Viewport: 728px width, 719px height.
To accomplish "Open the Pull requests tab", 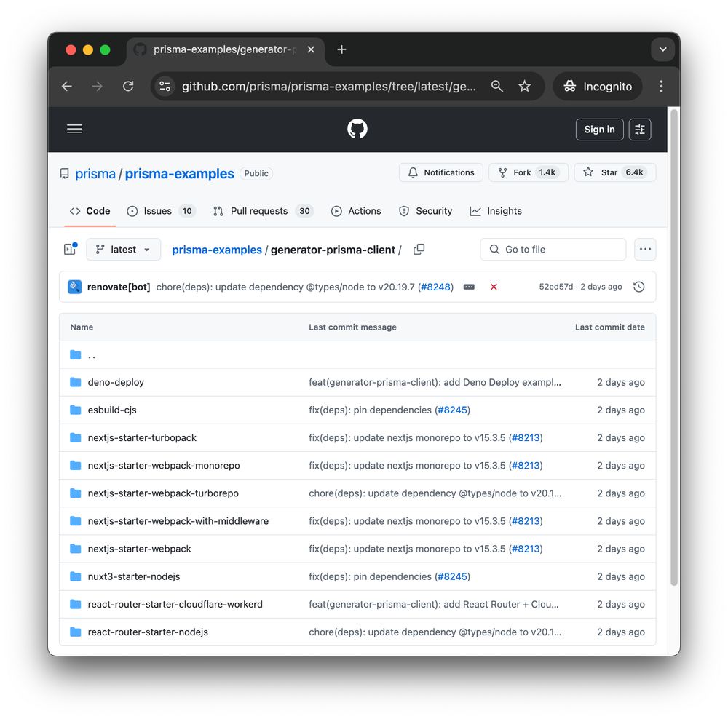I will click(264, 211).
